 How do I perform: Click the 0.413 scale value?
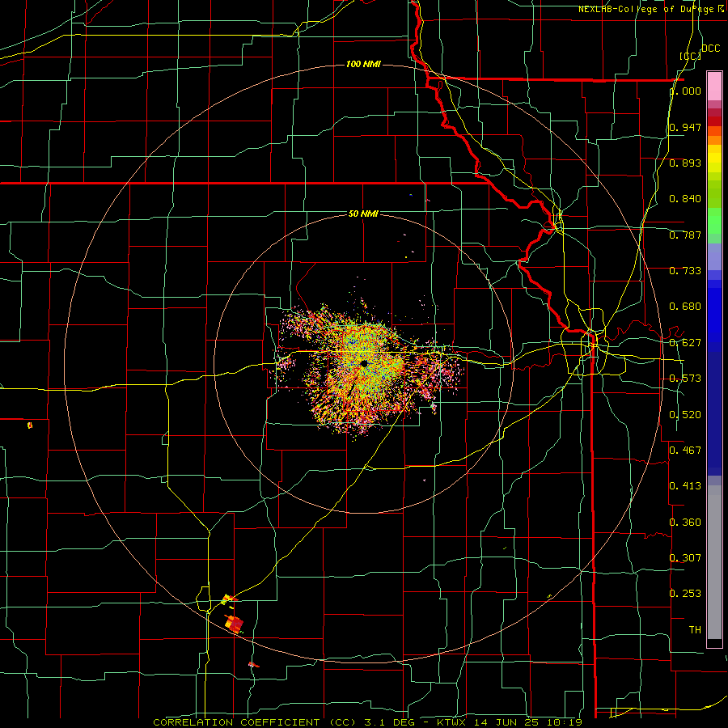click(685, 486)
